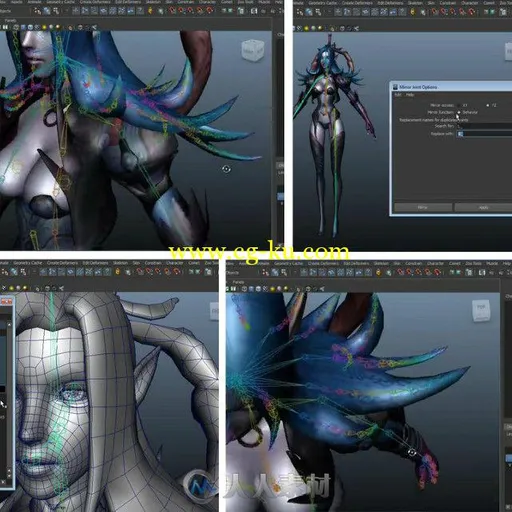Click snap to view planes magnet in chest close-up toolbar
512x512 pixels.
(199, 11)
